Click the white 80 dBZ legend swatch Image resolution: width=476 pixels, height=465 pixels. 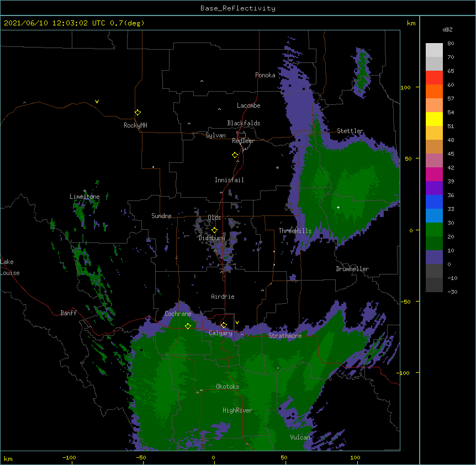(434, 50)
